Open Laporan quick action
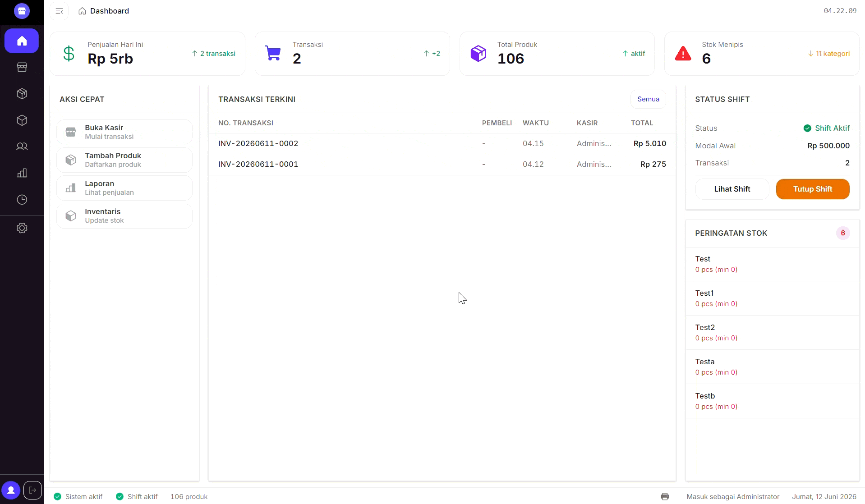Screen dimensions: 865x504 tap(124, 188)
